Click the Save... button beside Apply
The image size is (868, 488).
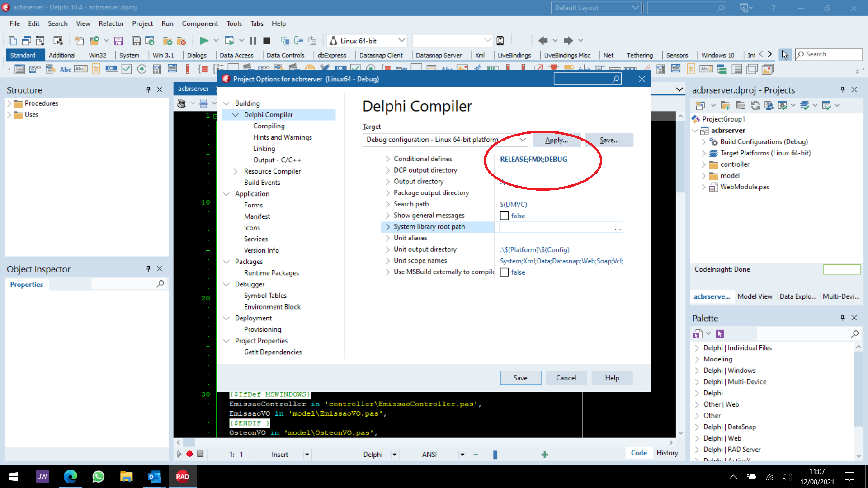(609, 140)
